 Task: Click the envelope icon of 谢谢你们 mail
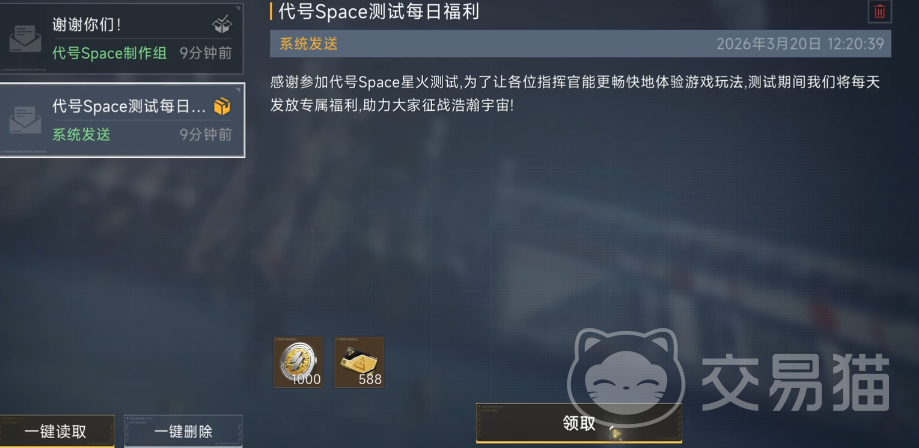(x=25, y=39)
